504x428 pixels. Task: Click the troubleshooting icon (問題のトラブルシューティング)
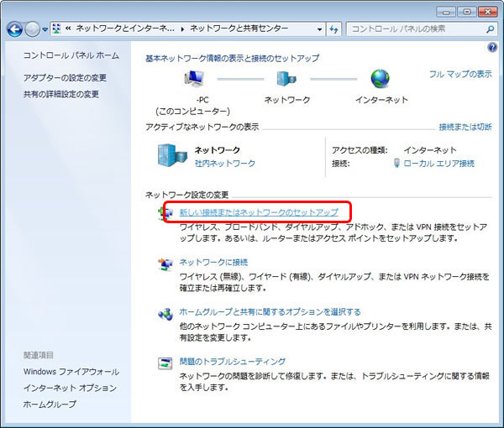pos(165,363)
